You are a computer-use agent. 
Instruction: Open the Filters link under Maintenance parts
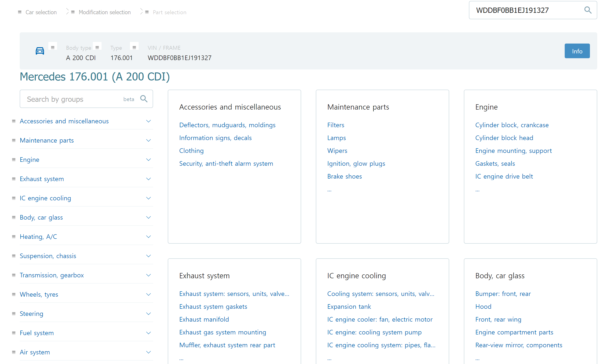click(x=336, y=125)
